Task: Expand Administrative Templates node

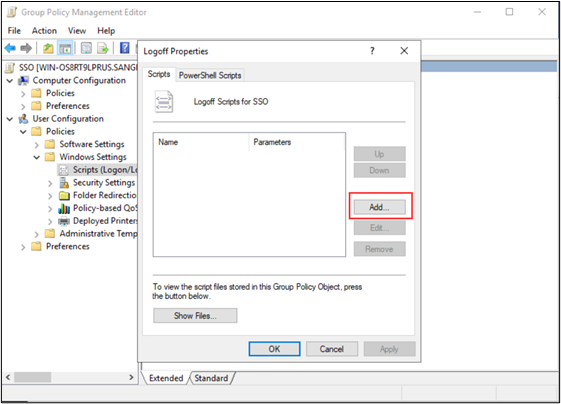Action: coord(36,234)
